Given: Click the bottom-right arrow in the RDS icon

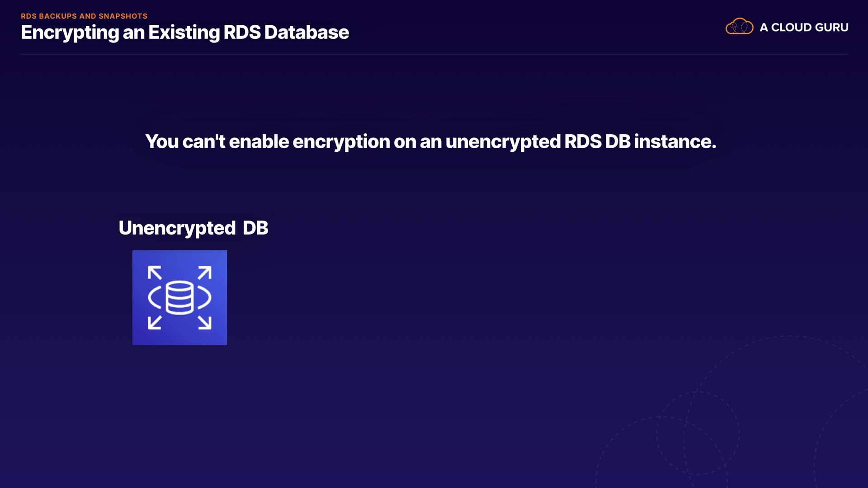Looking at the screenshot, I should coord(205,322).
